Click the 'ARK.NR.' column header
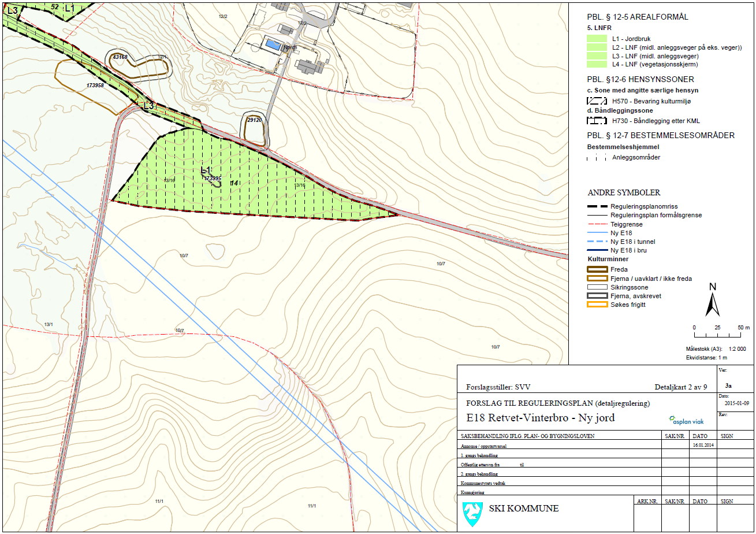The width and height of the screenshot is (756, 534). coord(647,501)
